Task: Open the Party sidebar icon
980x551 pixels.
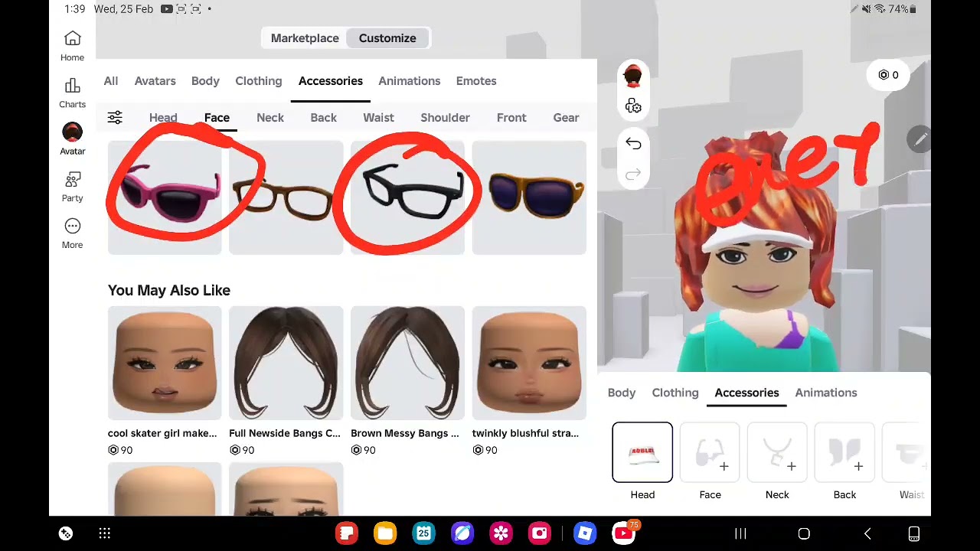Action: click(73, 187)
